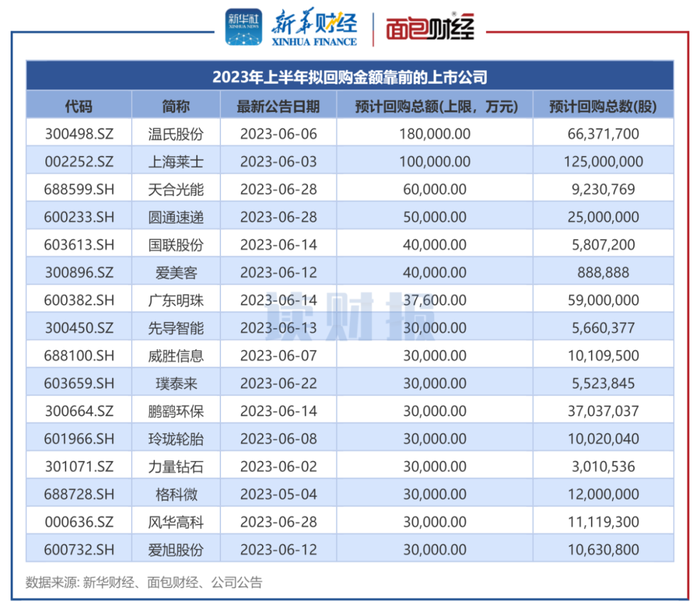The image size is (700, 612).
Task: Select the 180,000.00 buyback amount cell
Action: tap(434, 134)
